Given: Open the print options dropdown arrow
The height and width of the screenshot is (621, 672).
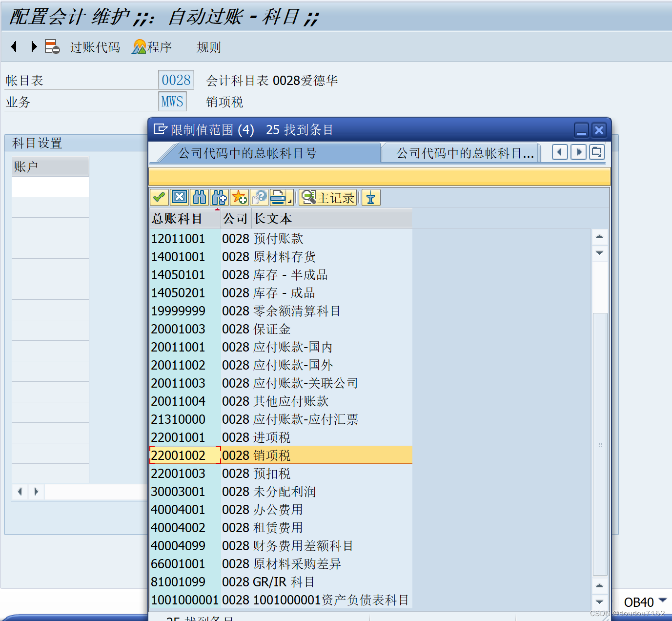Looking at the screenshot, I should (289, 200).
